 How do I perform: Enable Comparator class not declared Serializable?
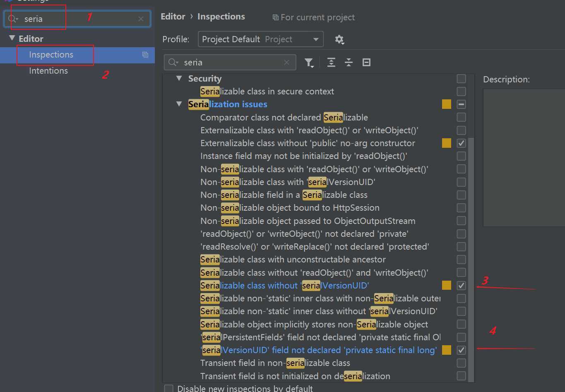coord(461,117)
